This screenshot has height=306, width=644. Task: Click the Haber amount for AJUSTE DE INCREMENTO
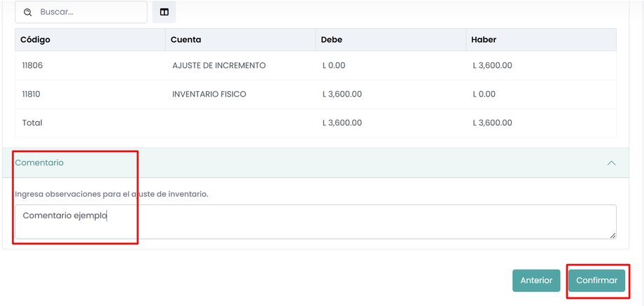[x=492, y=66]
